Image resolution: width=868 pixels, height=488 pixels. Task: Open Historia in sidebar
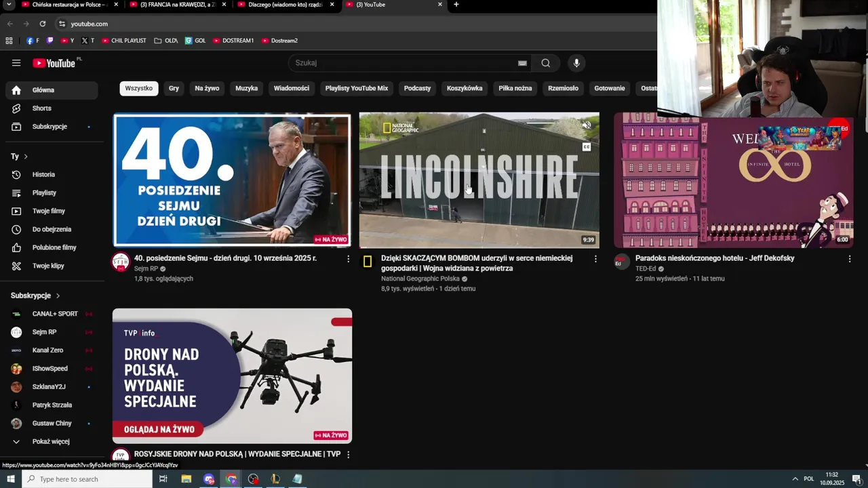(x=52, y=175)
